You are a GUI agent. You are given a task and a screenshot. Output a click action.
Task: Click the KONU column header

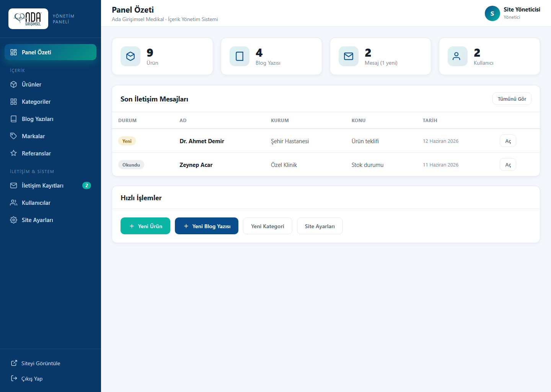(359, 121)
